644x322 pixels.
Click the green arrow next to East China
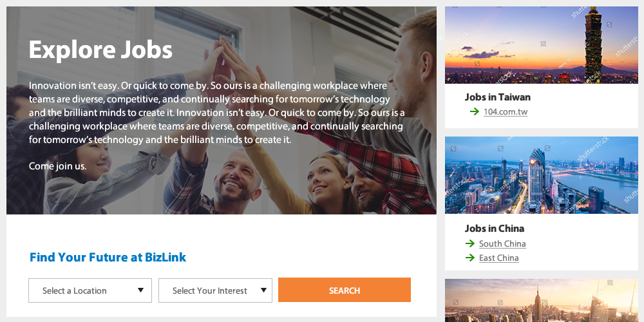click(470, 258)
